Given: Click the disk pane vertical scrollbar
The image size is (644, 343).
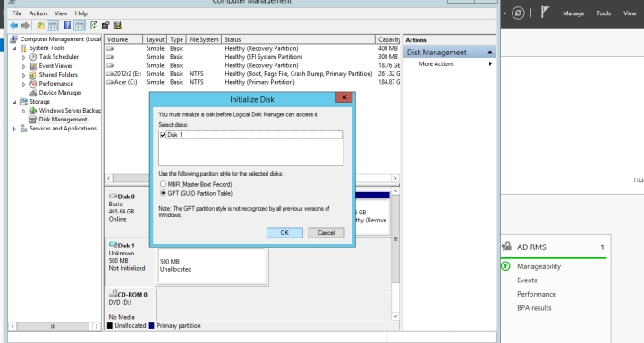Looking at the screenshot, I should click(395, 254).
